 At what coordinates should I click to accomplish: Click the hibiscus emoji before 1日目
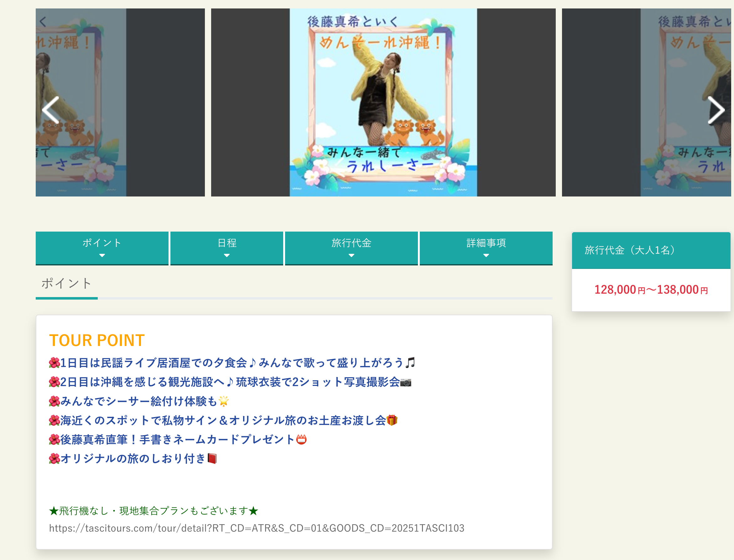(54, 363)
